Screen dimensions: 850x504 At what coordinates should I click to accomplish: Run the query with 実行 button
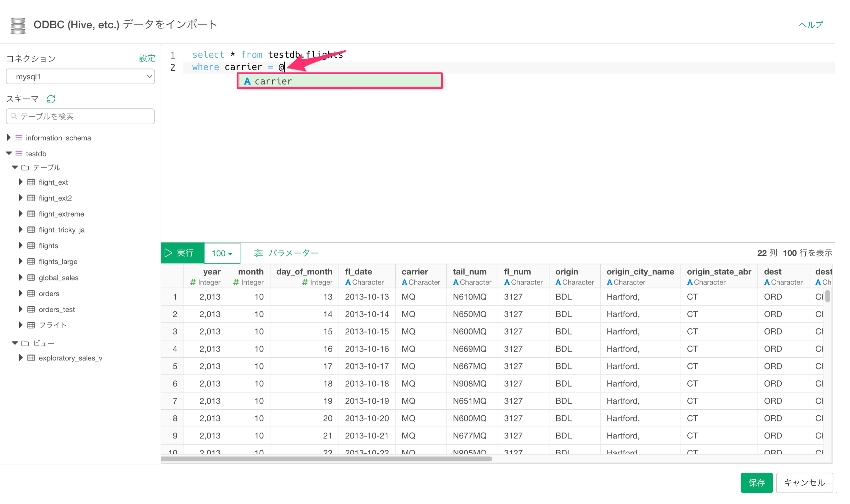click(x=183, y=253)
